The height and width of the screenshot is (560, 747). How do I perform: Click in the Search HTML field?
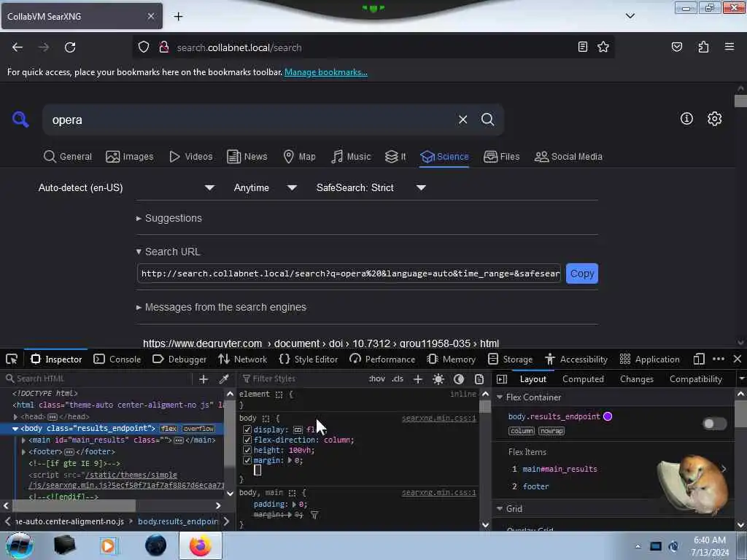click(98, 378)
